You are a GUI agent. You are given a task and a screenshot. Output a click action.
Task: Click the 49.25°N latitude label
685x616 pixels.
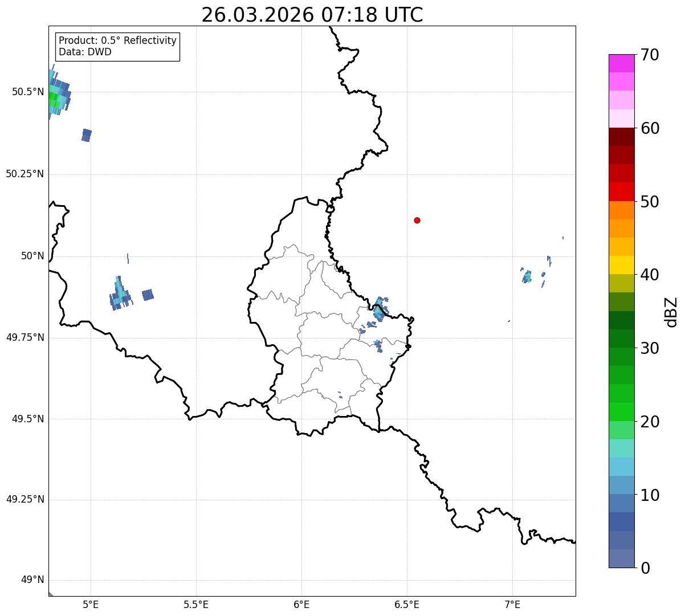point(25,499)
